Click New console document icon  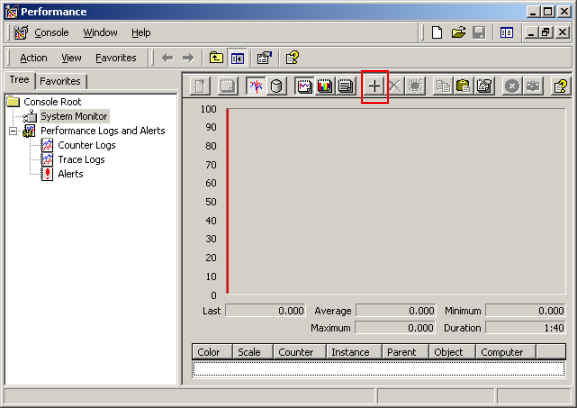click(x=437, y=33)
